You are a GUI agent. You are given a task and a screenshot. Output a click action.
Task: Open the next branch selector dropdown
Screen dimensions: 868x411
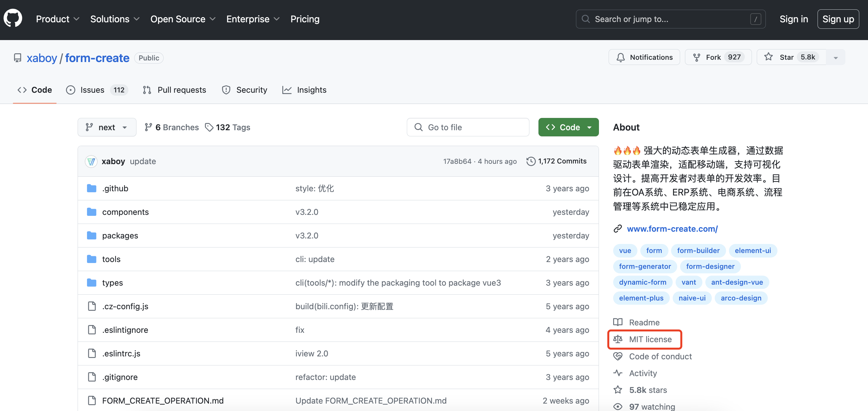[x=107, y=127]
